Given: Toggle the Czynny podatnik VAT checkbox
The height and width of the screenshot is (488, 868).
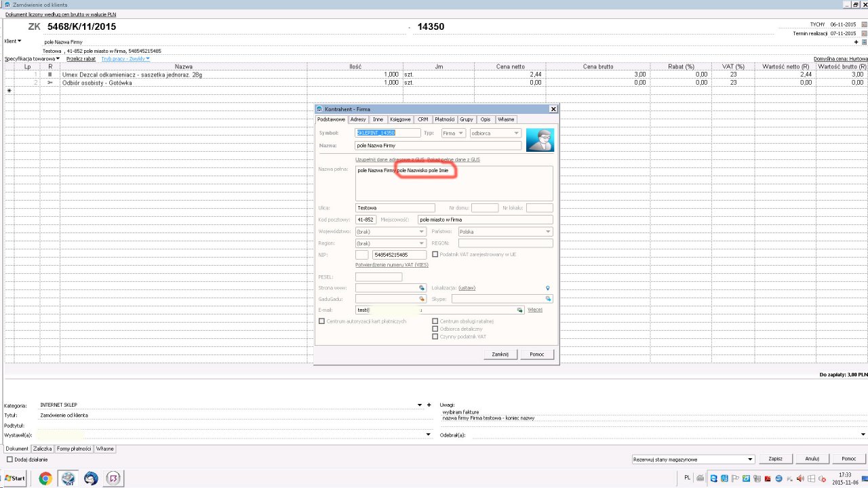Looking at the screenshot, I should click(x=435, y=336).
